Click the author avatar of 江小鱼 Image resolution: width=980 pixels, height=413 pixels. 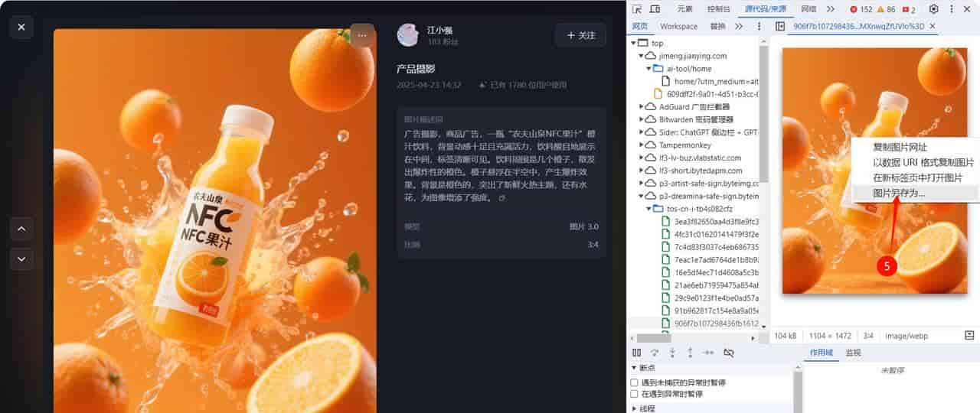408,35
